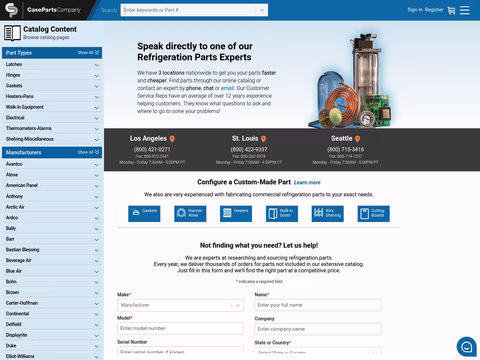The height and width of the screenshot is (360, 480).
Task: Open the shopping cart icon
Action: click(451, 10)
